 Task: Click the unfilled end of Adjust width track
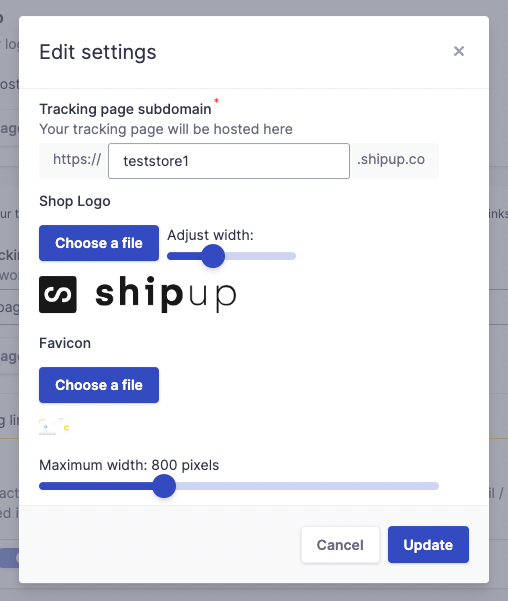(x=261, y=256)
